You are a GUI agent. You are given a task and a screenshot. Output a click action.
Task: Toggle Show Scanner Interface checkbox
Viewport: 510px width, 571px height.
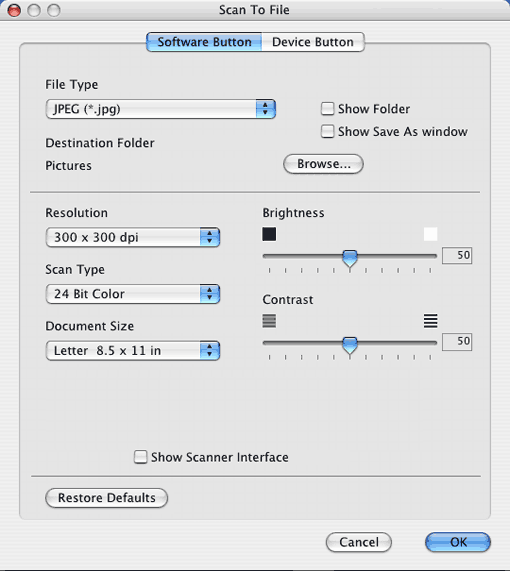140,457
